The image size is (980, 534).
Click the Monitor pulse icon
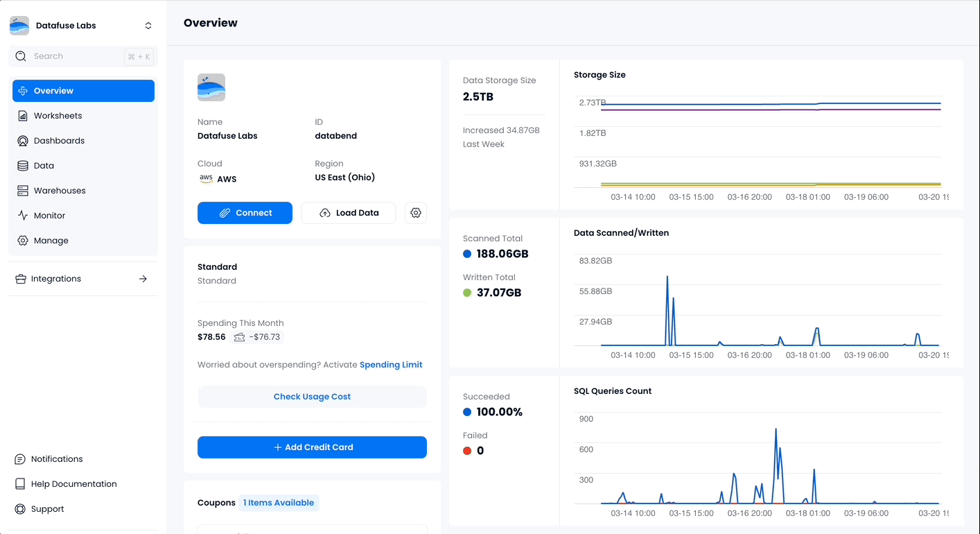click(x=23, y=216)
